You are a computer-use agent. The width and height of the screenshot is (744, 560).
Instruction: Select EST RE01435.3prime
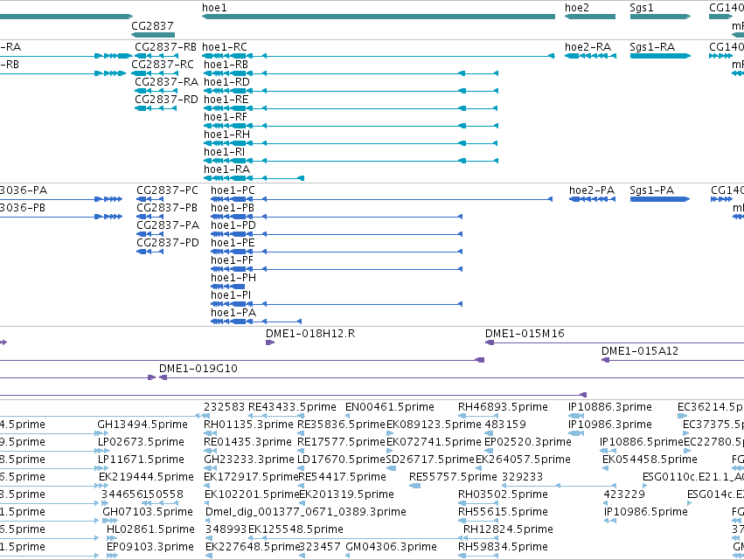coord(247,442)
